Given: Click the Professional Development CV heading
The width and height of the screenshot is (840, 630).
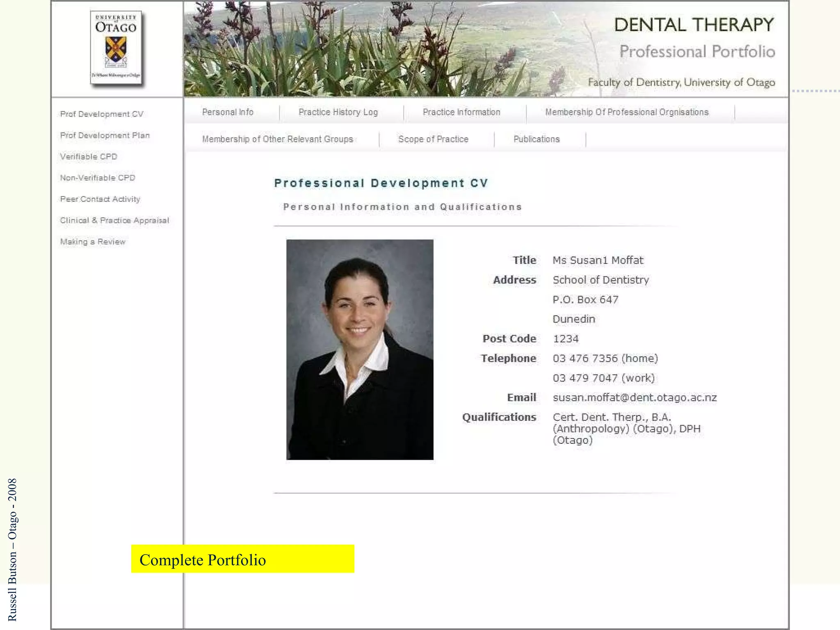Looking at the screenshot, I should [x=381, y=183].
